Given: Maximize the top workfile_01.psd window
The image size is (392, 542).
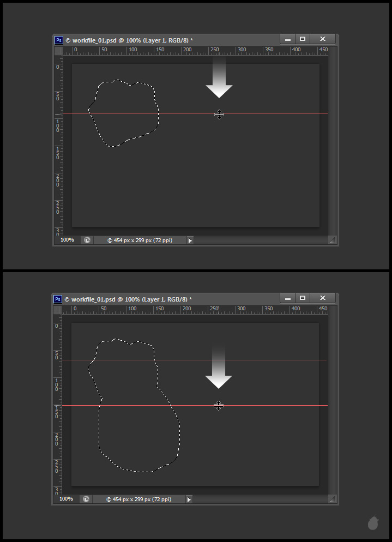Looking at the screenshot, I should [303, 39].
